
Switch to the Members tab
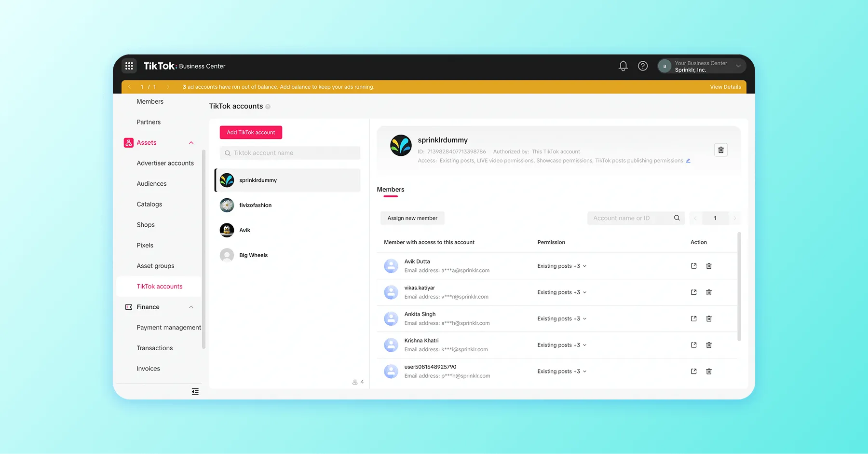[391, 190]
